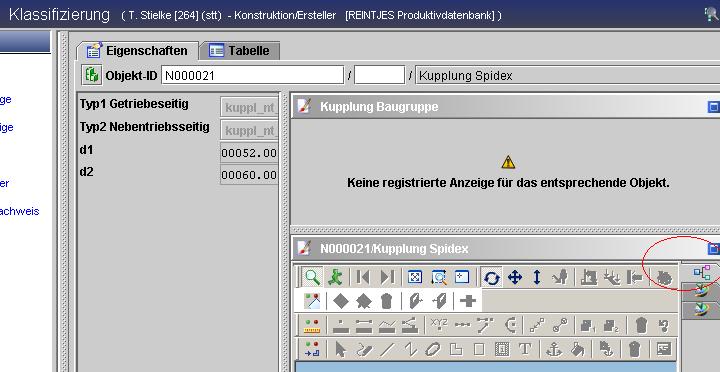Open the lower globe side tab
The width and height of the screenshot is (720, 372).
pos(701,310)
